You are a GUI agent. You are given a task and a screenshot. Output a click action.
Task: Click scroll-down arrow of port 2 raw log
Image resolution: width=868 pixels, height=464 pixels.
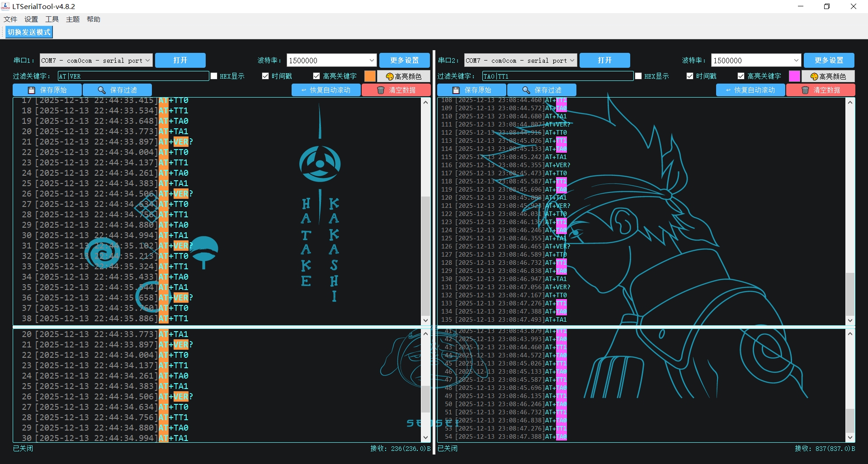[x=850, y=320]
